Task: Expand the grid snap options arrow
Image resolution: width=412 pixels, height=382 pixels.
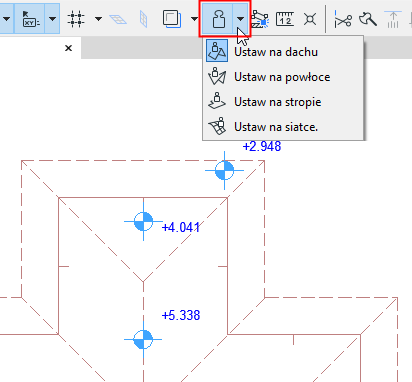Action: point(98,19)
